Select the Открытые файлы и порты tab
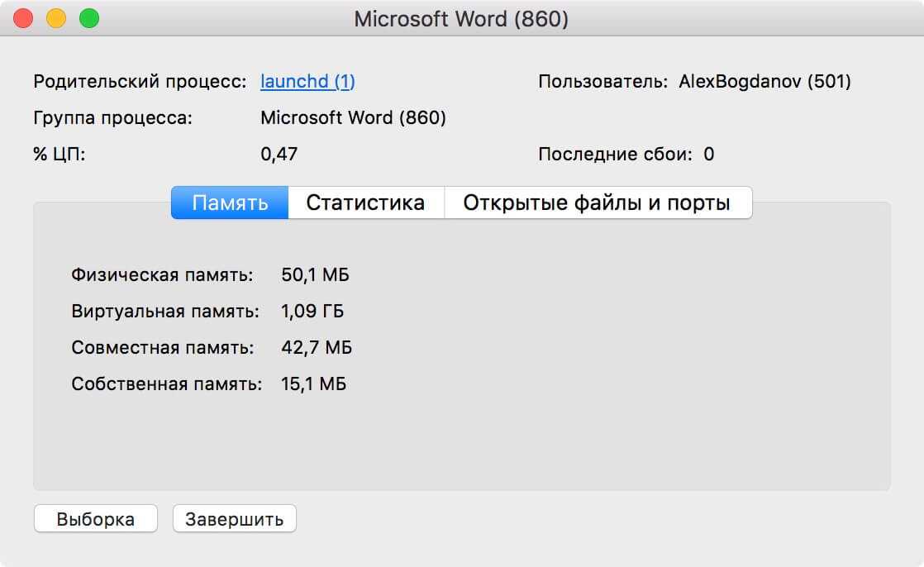Image resolution: width=924 pixels, height=567 pixels. pyautogui.click(x=597, y=202)
